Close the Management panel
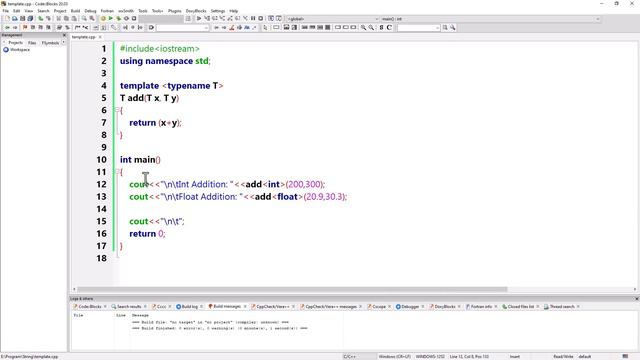 point(64,36)
